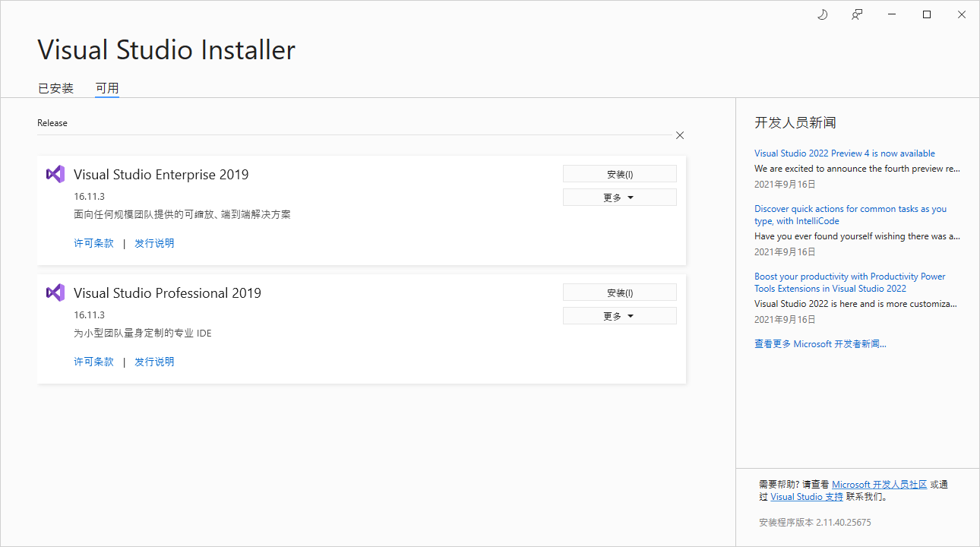Expand 更多 dropdown for Professional 2019
The width and height of the screenshot is (980, 547).
[620, 316]
